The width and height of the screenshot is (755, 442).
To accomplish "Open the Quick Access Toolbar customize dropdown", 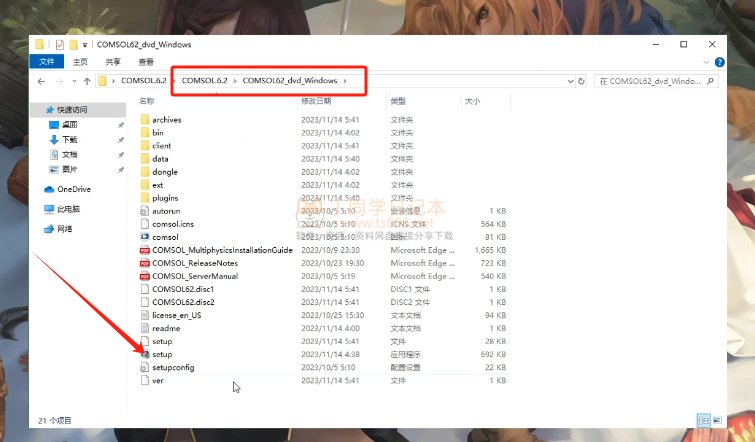I will coord(85,45).
